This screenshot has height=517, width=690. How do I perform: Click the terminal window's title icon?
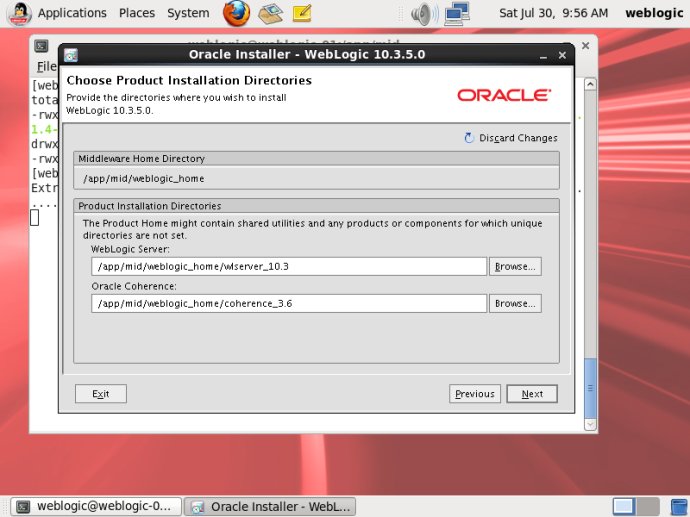pyautogui.click(x=41, y=46)
